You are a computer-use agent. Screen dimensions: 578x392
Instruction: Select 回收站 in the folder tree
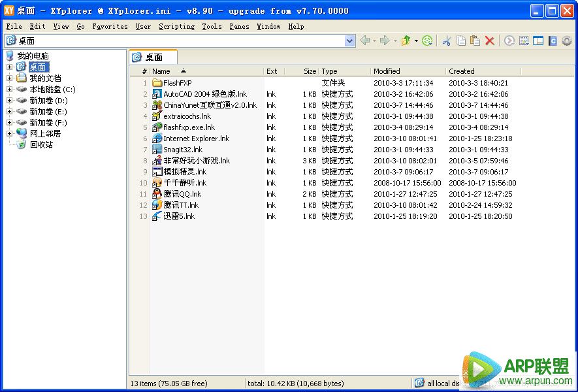tap(42, 144)
